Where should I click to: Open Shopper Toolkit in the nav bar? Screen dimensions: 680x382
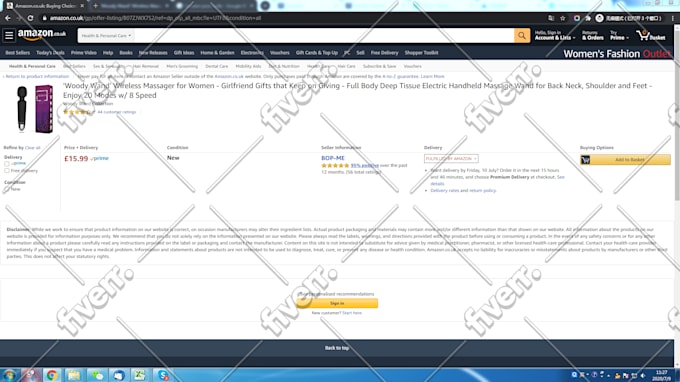[422, 53]
